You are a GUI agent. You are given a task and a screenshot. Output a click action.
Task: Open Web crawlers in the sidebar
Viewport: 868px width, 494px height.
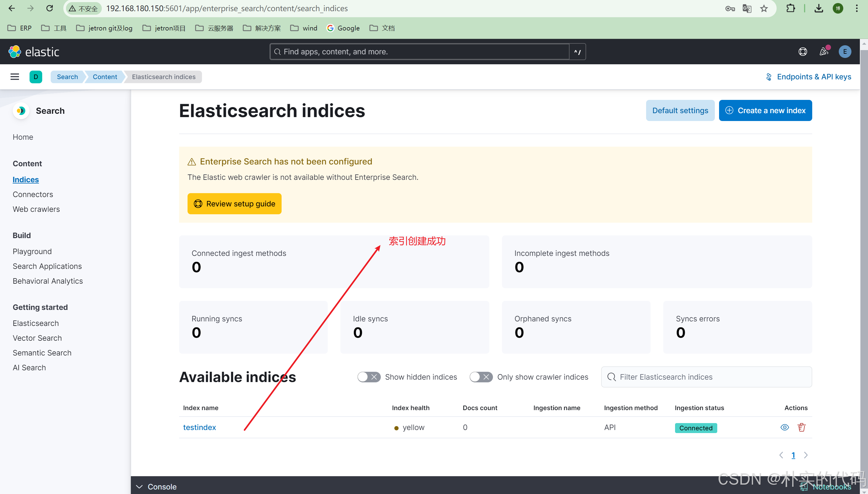(x=36, y=209)
